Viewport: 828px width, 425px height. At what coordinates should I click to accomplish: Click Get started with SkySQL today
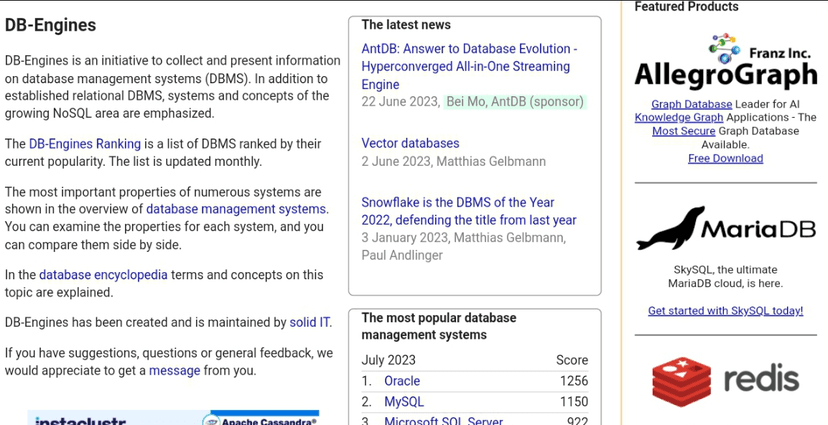pyautogui.click(x=725, y=311)
